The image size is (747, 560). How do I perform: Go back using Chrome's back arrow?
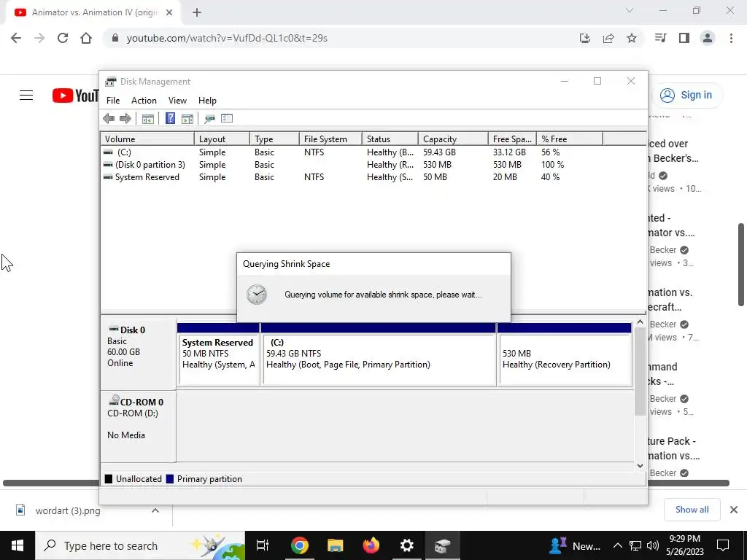click(x=16, y=38)
